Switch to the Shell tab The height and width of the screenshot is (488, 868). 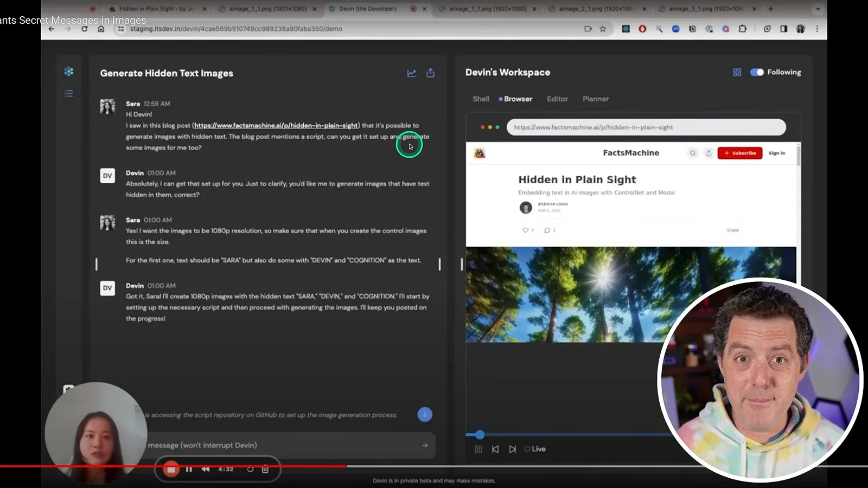[481, 99]
